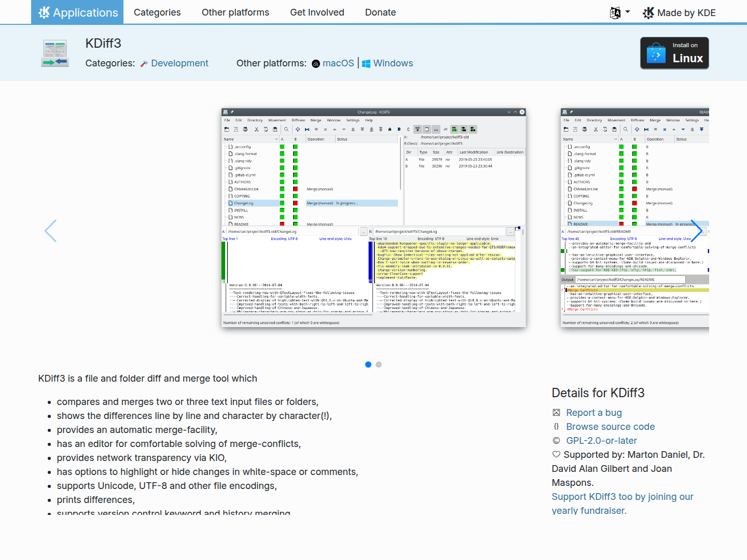The width and height of the screenshot is (747, 560).
Task: Open the GPL-2.0-or-later license link
Action: pyautogui.click(x=602, y=441)
